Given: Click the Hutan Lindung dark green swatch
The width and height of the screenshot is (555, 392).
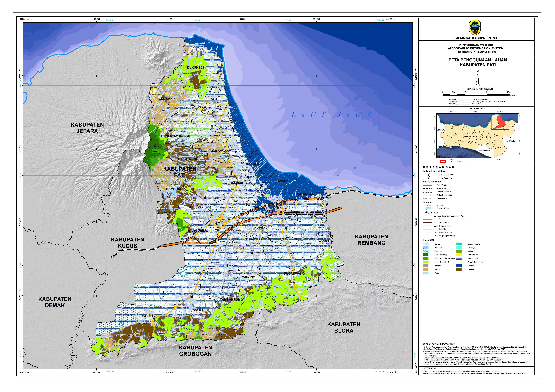Looking at the screenshot, I should 426,255.
